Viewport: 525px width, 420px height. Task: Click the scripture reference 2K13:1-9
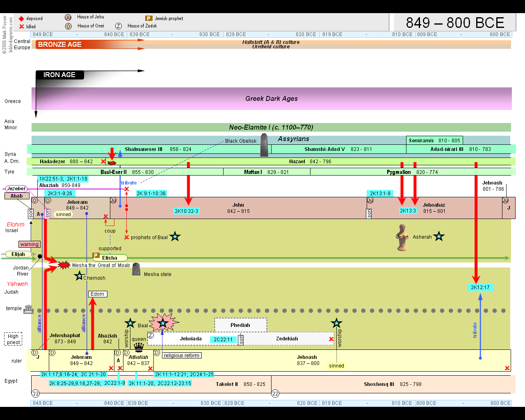(380, 194)
